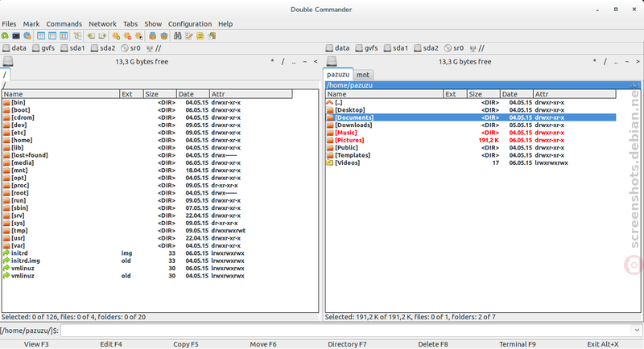Click unselect group icon with red minus
Image resolution: width=644 pixels, height=349 pixels.
pyautogui.click(x=127, y=36)
